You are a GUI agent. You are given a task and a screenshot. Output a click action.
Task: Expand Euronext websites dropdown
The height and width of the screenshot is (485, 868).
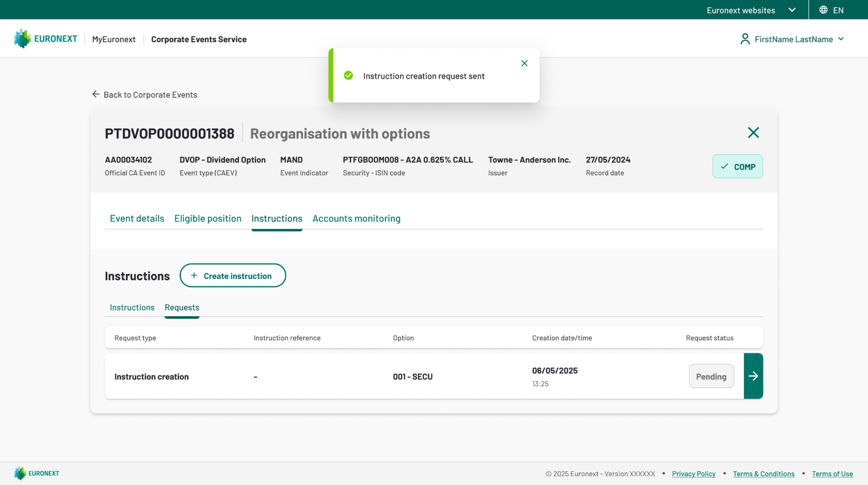point(751,10)
